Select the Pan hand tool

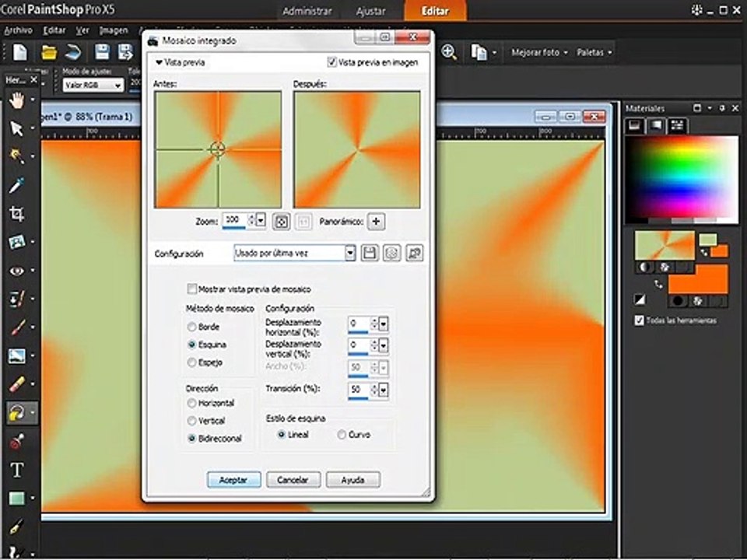(x=17, y=100)
